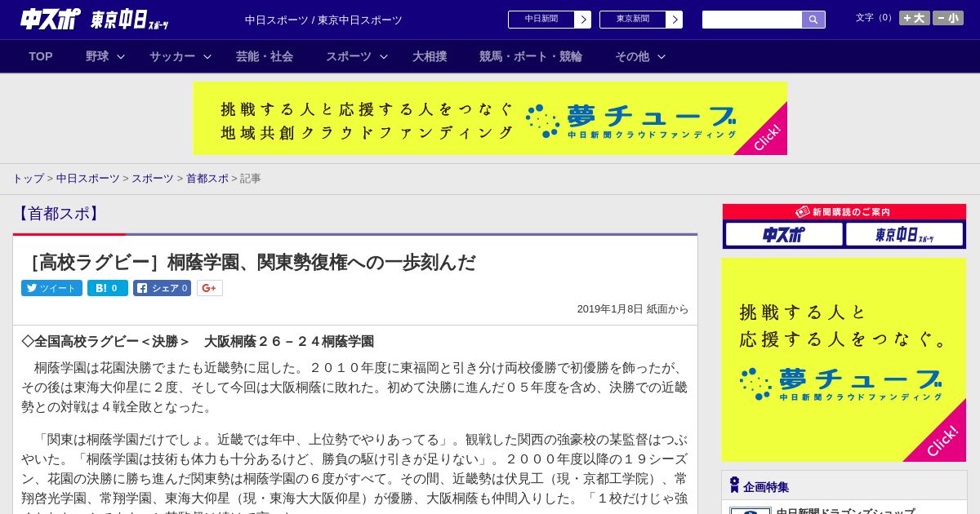This screenshot has width=980, height=514.
Task: Share article via Twitter ツイート button
Action: 51,288
